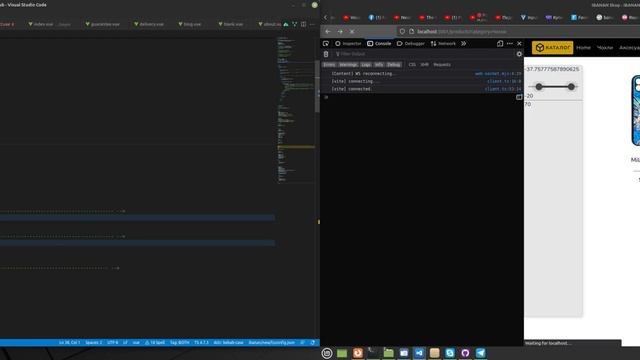Open the Linux Mint start menu icon
The image size is (640, 360).
327,353
